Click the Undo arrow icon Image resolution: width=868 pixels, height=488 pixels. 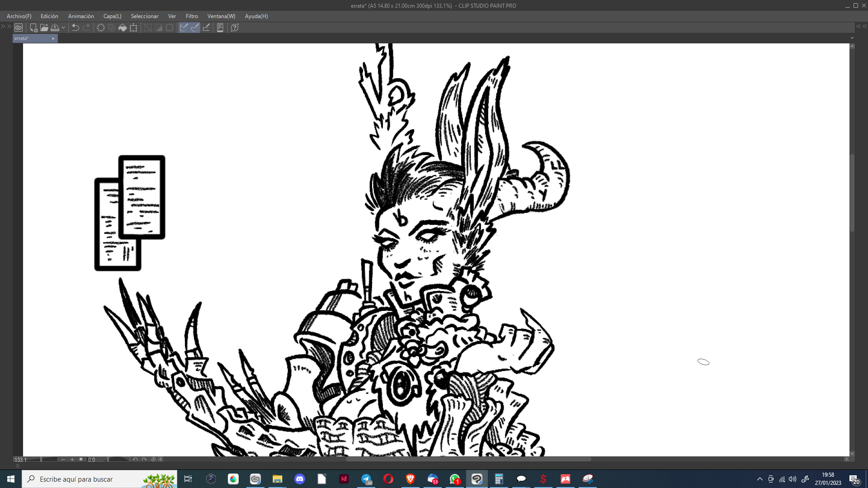point(75,28)
